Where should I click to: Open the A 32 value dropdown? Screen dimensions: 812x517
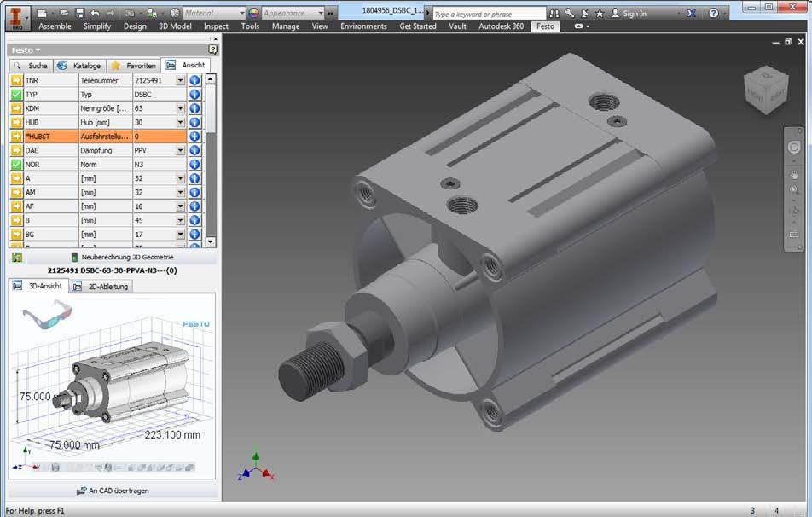tap(180, 178)
